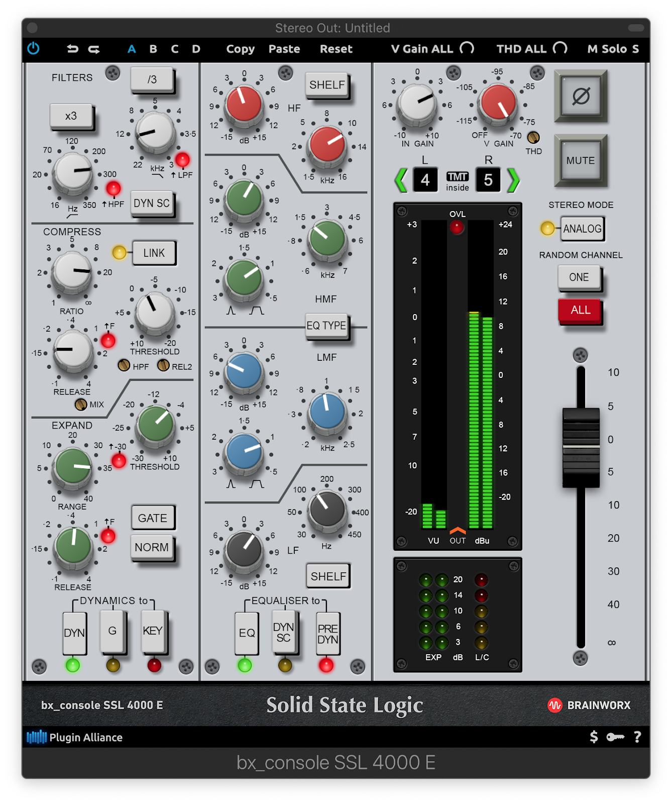This screenshot has height=804, width=672.
Task: Click the V GAIN red knob
Action: pos(498,103)
